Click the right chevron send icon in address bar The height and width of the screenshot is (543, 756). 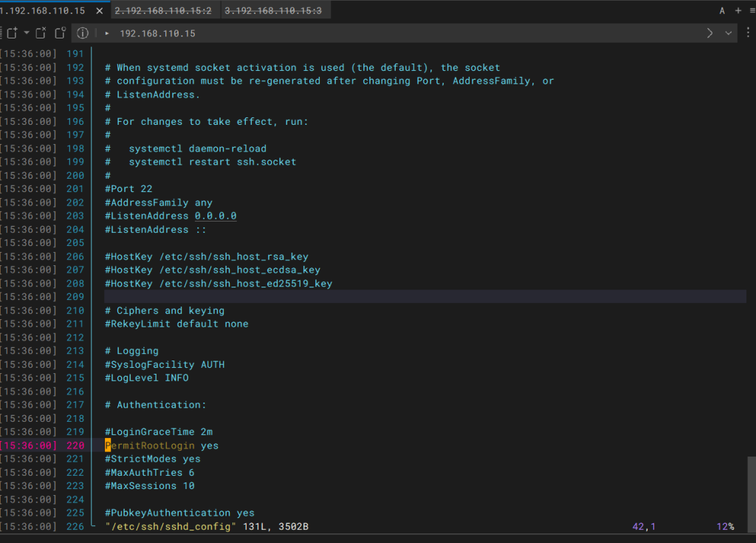[x=709, y=33]
